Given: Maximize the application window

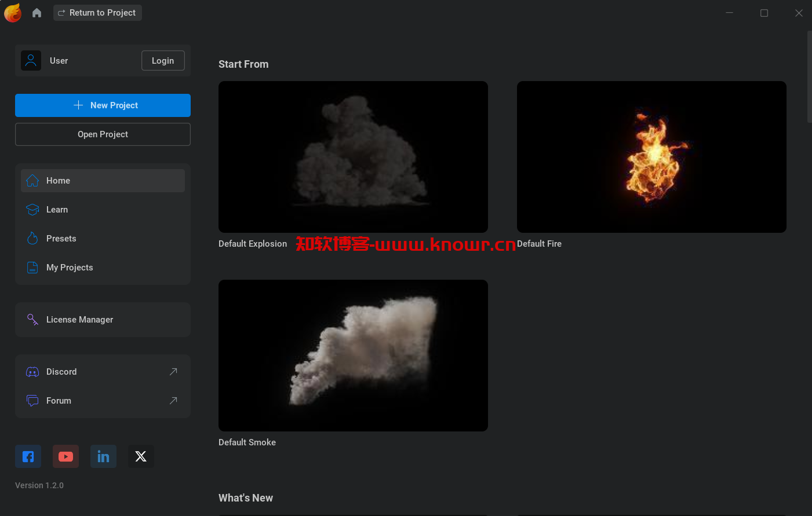Looking at the screenshot, I should pyautogui.click(x=764, y=13).
